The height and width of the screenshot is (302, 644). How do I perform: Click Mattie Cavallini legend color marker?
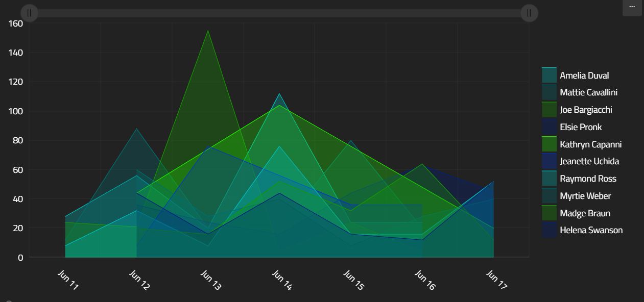click(x=549, y=92)
